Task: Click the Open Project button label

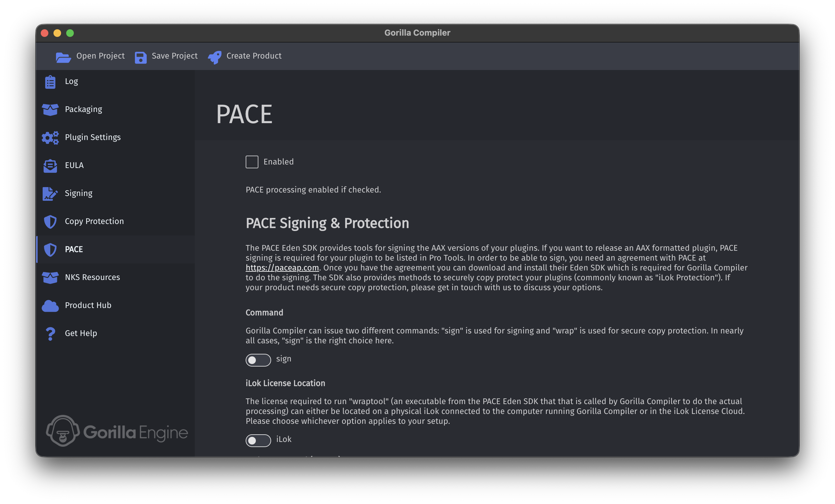Action: 100,56
